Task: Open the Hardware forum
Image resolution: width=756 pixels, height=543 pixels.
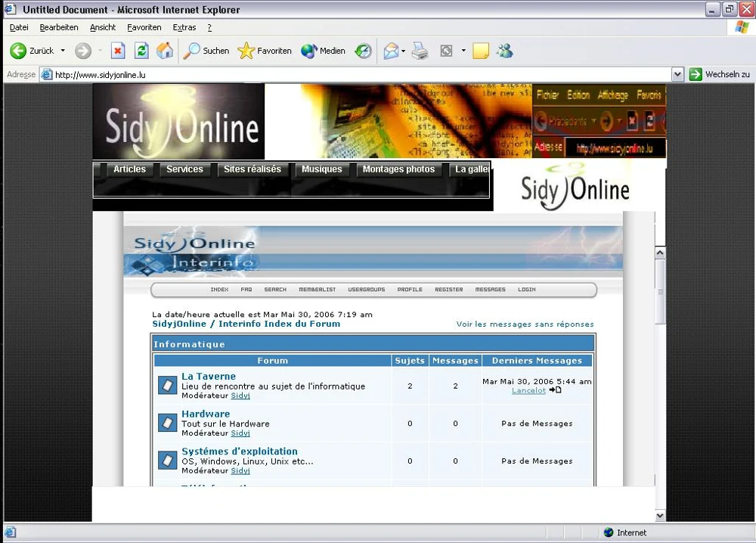Action: (206, 414)
